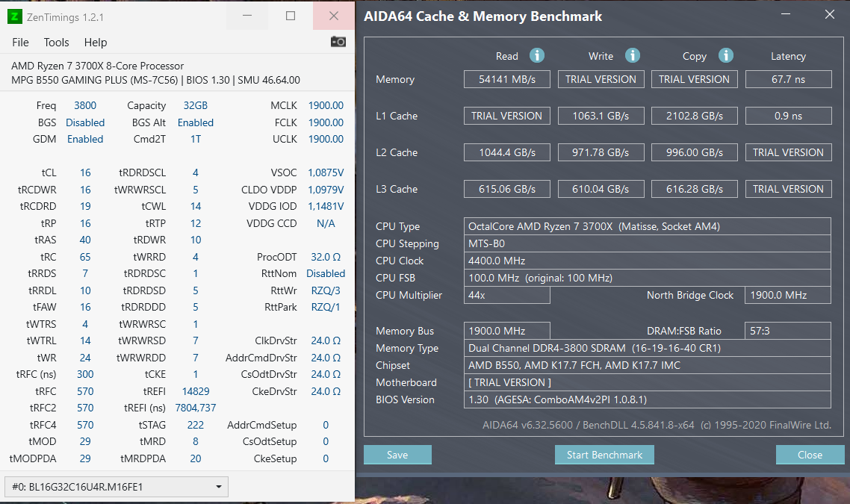Open the File menu in ZenTimings

(21, 43)
